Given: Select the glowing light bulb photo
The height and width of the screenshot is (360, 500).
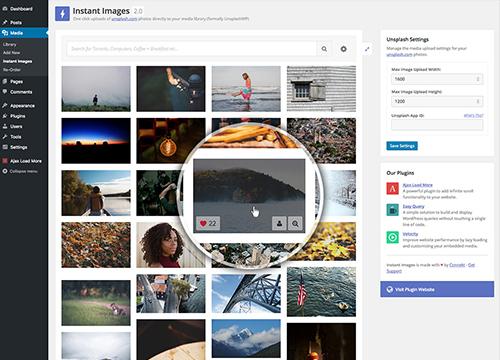Looking at the screenshot, I should click(x=171, y=141).
